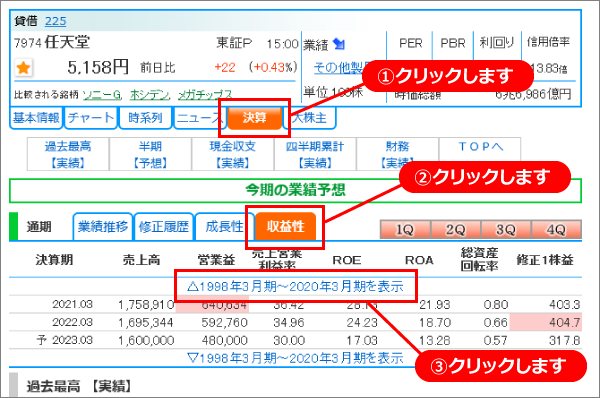The width and height of the screenshot is (600, 398).
Task: Click the 今期の業績予想 heading
Action: pos(295,190)
